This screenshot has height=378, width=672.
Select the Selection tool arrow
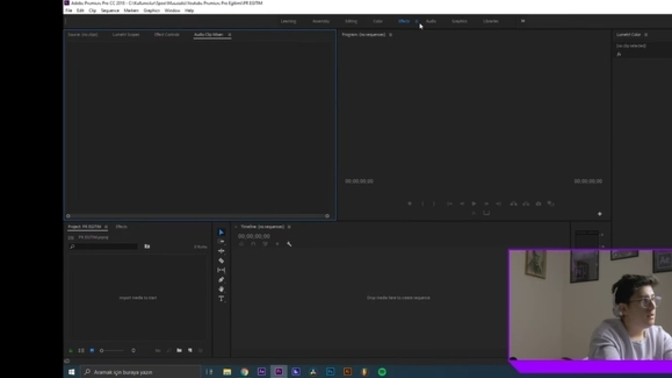pos(221,232)
